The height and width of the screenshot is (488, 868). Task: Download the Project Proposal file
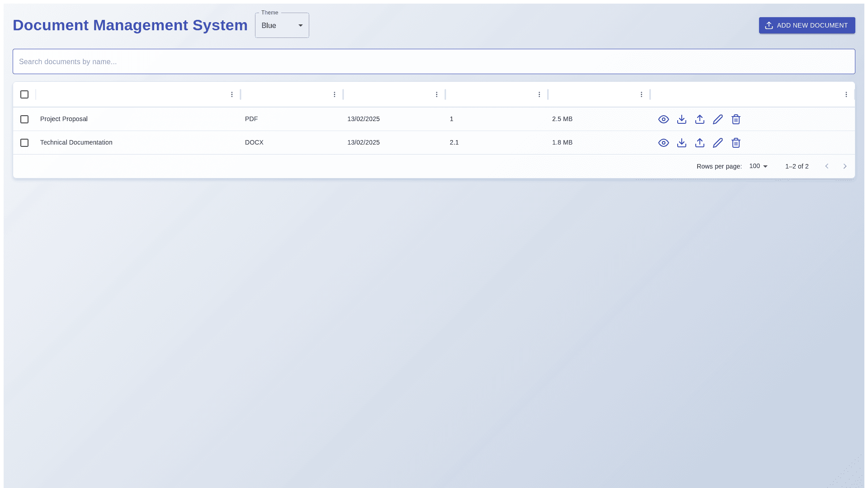[x=681, y=119]
